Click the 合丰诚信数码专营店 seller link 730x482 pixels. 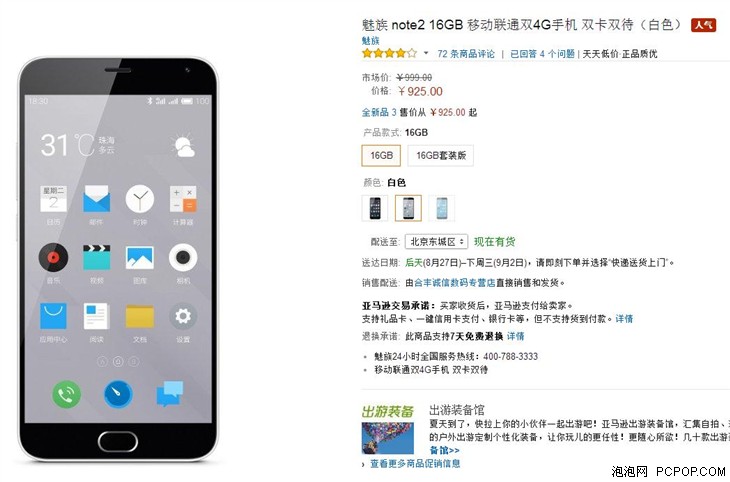click(x=454, y=283)
